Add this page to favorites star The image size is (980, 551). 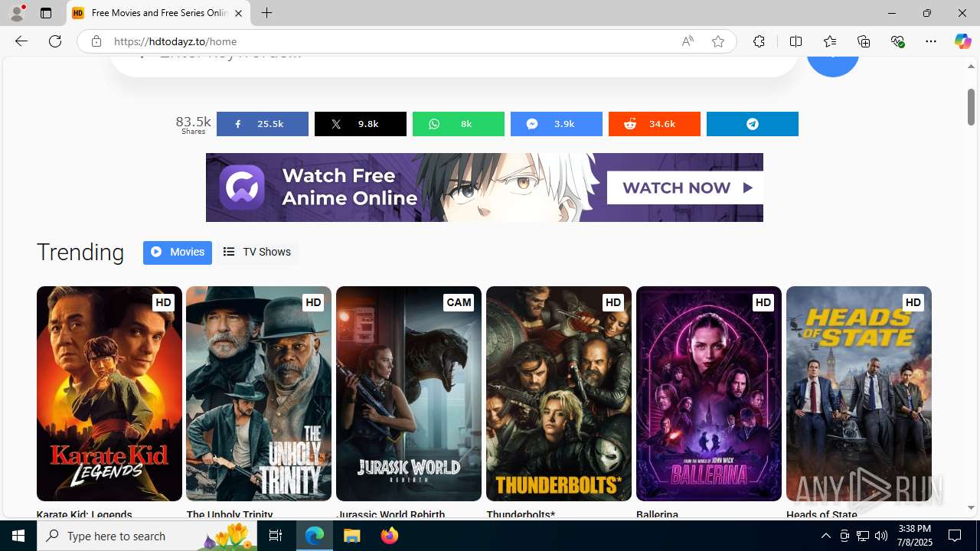tap(718, 41)
